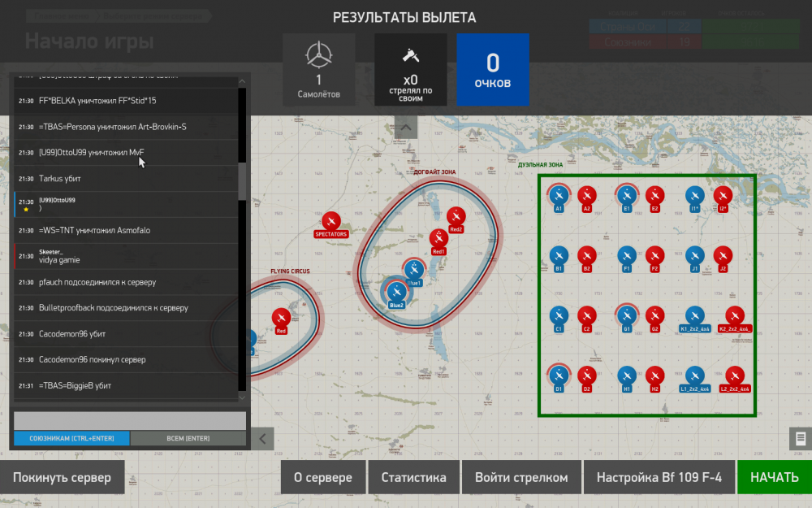812x508 pixels.
Task: Click the chat scrollbar thumb
Action: coord(242,181)
